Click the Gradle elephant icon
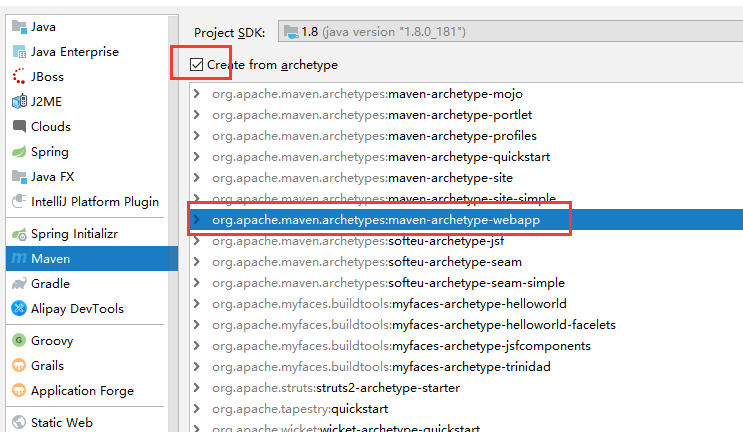Viewport: 743px width, 432px height. tap(19, 283)
